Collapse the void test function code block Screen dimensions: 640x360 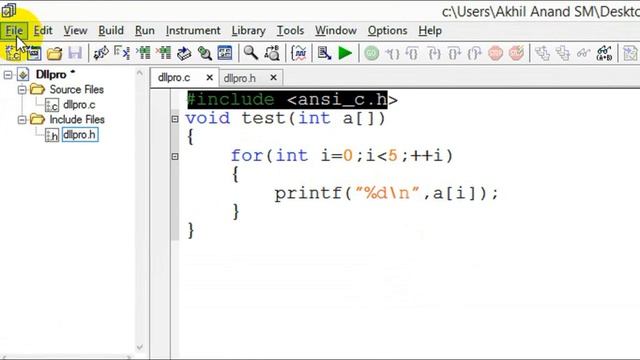pyautogui.click(x=175, y=119)
